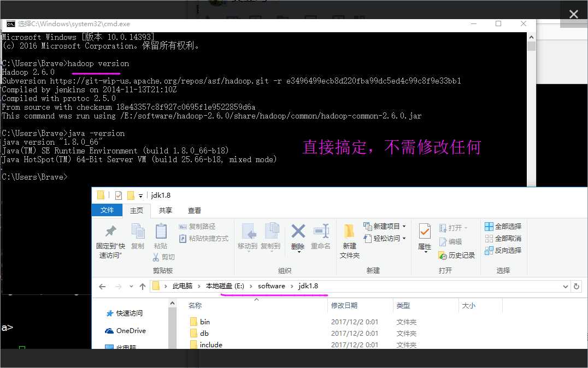Screen dimensions: 588x368
Task: Go forward with Explorer forward arrow
Action: pos(119,287)
